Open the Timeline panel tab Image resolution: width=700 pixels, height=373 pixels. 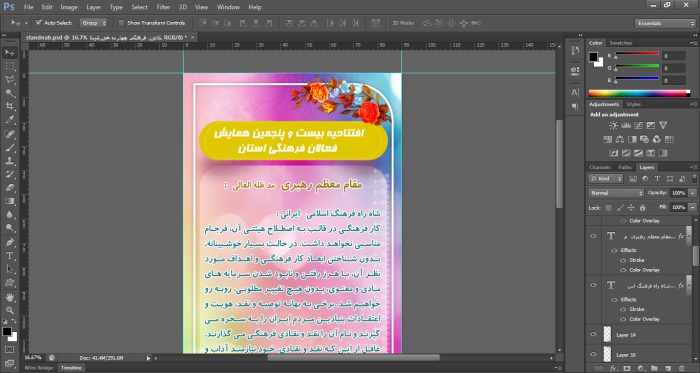[x=71, y=368]
